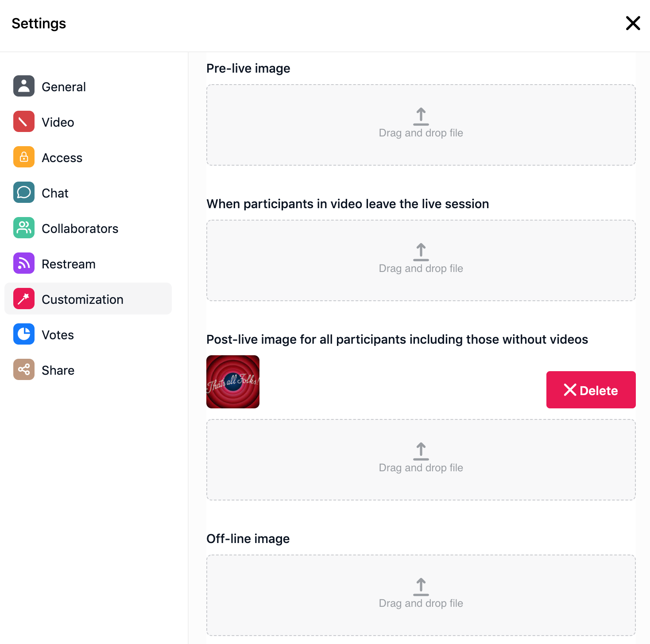The height and width of the screenshot is (644, 650).
Task: Click the Chat bubble icon
Action: [x=24, y=192]
